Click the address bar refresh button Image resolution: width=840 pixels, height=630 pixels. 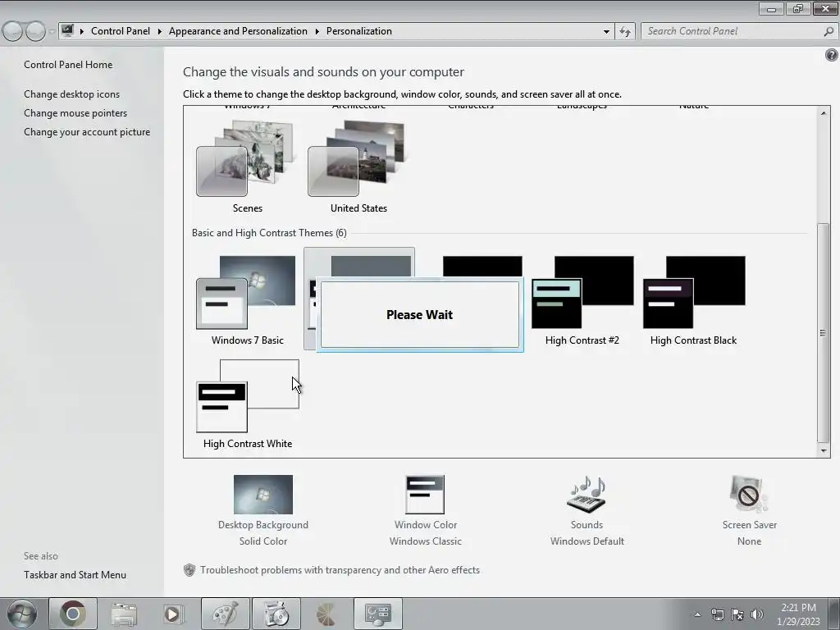click(624, 32)
